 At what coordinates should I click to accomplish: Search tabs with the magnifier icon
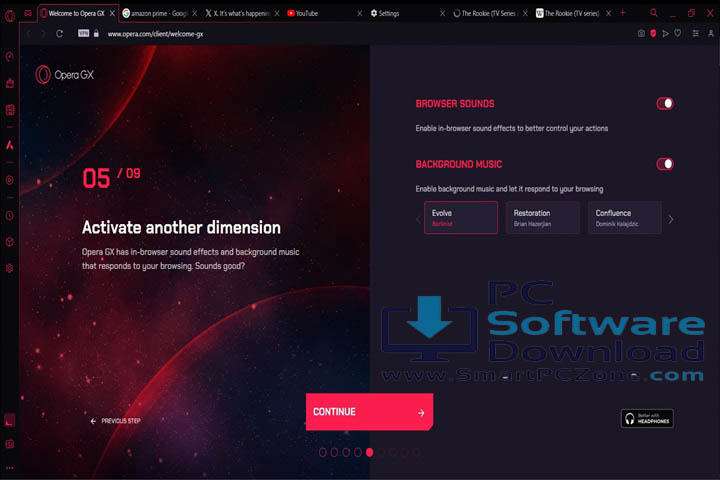[x=654, y=13]
